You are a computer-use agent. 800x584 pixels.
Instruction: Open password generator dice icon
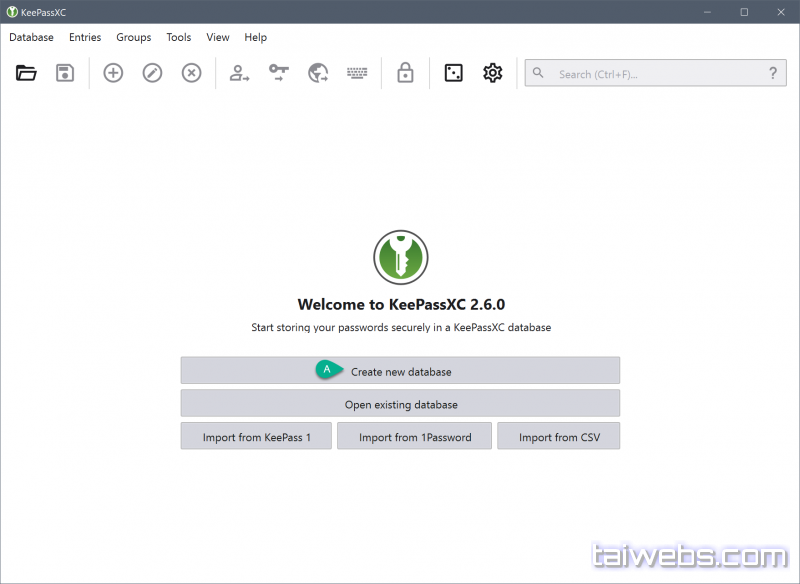pyautogui.click(x=454, y=73)
